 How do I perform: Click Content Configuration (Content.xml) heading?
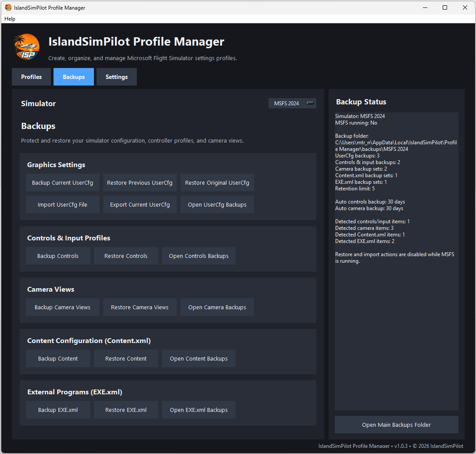(x=89, y=340)
